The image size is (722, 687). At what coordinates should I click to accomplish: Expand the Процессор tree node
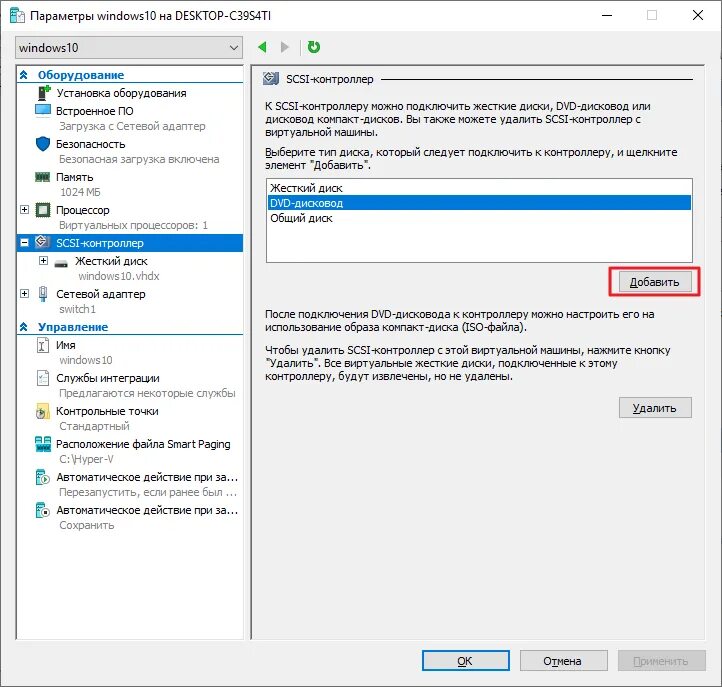[x=24, y=210]
